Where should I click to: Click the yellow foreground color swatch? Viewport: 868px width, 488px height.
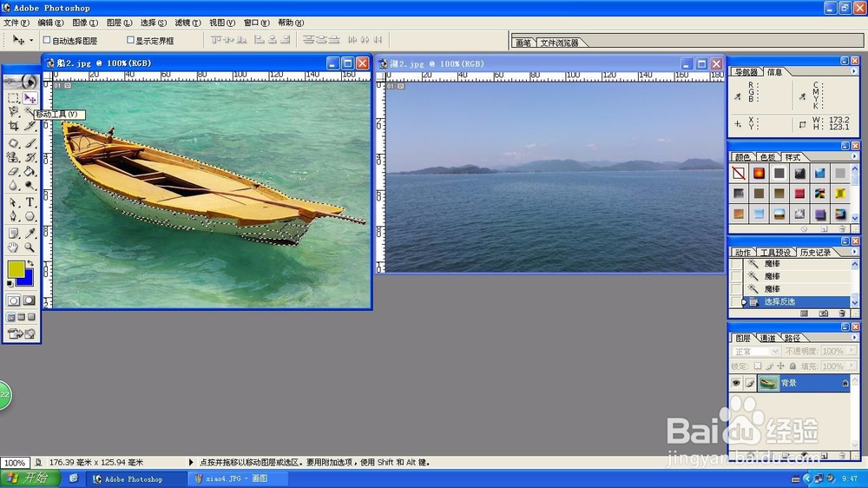coord(15,268)
